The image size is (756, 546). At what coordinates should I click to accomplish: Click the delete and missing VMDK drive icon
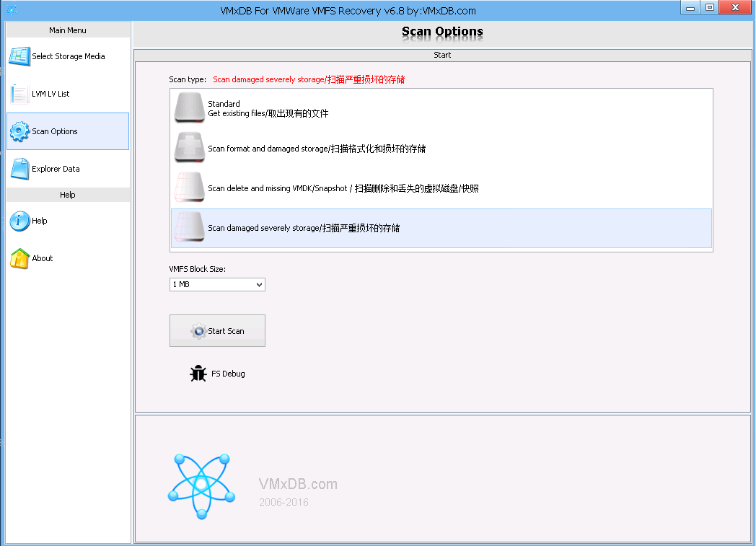click(x=190, y=187)
